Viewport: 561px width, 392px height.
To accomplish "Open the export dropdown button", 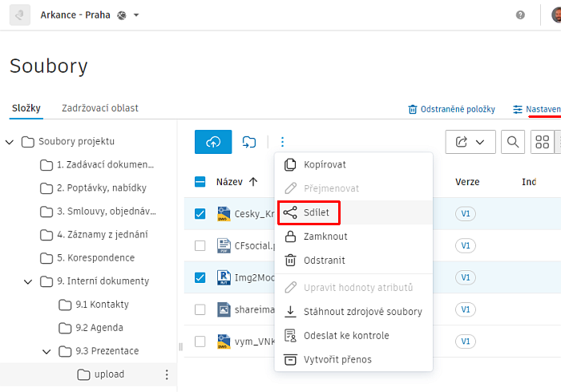I will [x=470, y=142].
